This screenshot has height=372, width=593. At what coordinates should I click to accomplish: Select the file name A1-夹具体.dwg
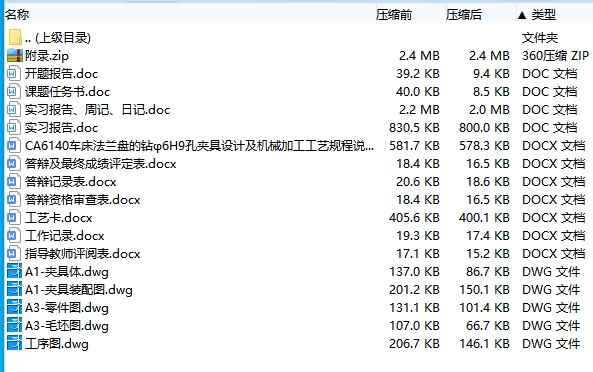coord(67,272)
